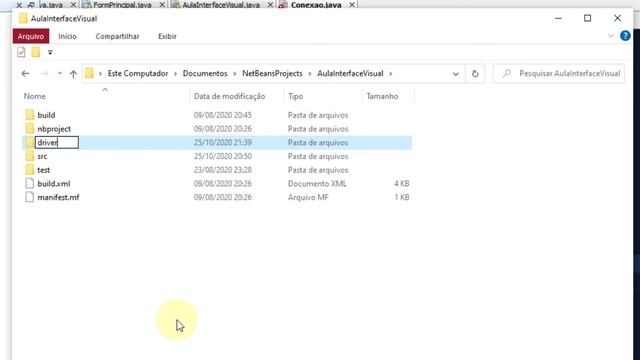This screenshot has height=360, width=640.
Task: Click Este Computador in the address path
Action: point(138,73)
